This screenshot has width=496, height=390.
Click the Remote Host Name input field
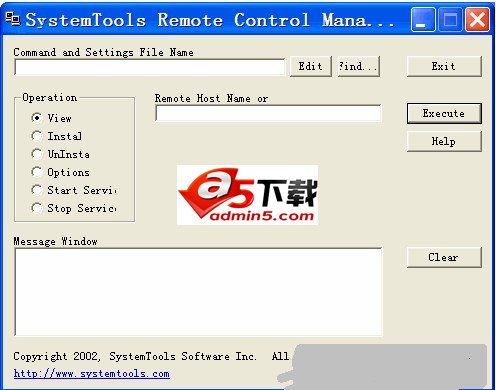pyautogui.click(x=268, y=113)
